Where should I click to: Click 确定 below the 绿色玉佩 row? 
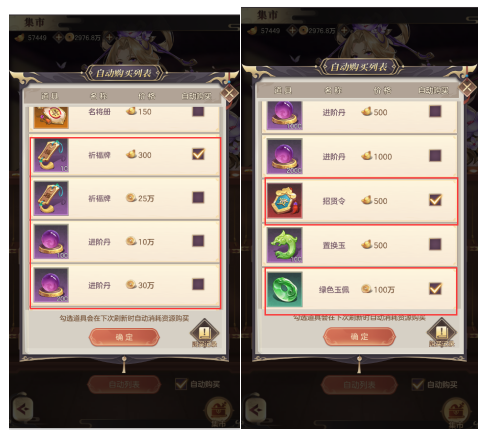pyautogui.click(x=360, y=336)
